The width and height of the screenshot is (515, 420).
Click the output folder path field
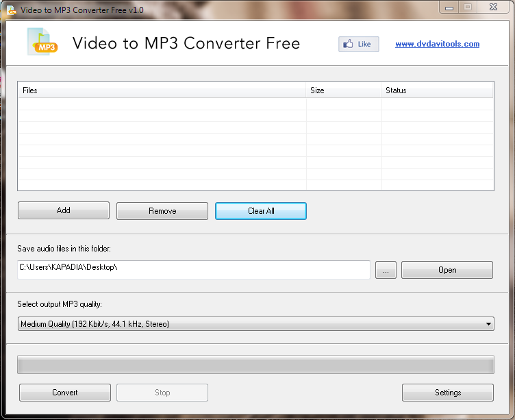[x=194, y=270]
